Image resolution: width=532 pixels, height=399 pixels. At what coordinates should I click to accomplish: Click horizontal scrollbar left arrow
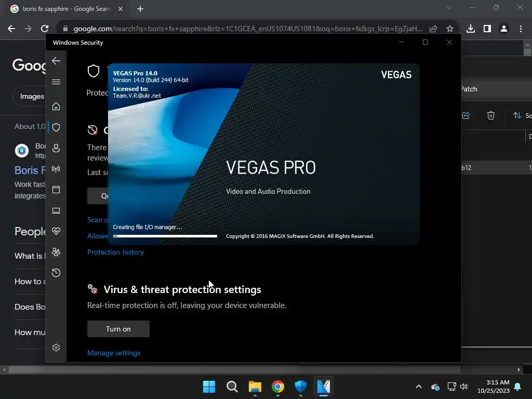point(4,369)
